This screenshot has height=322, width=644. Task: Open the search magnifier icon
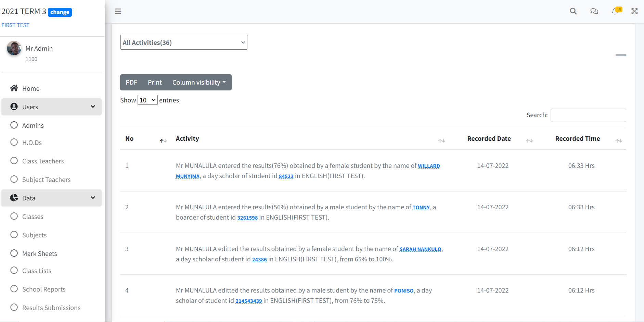[x=573, y=11]
